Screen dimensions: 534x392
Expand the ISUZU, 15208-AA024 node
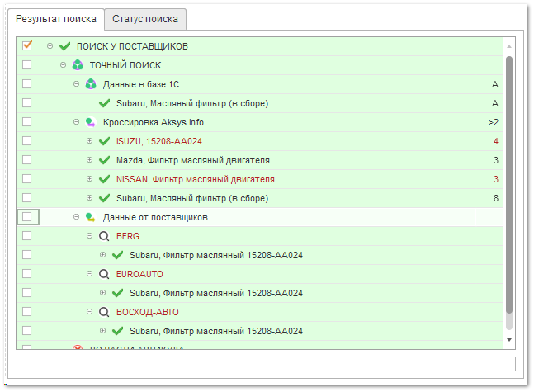pos(90,140)
